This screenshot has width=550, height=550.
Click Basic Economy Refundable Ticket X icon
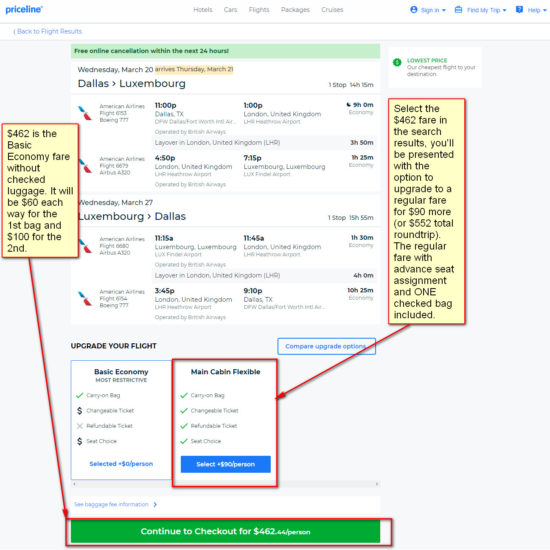(80, 426)
